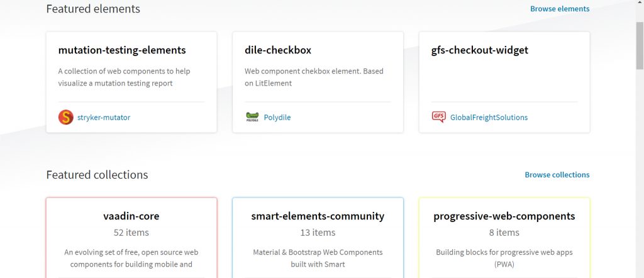Click the stryker-mutator avatar icon

(x=65, y=118)
